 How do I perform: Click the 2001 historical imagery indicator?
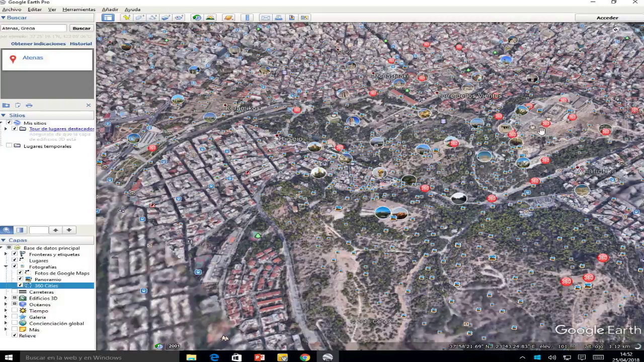[174, 346]
